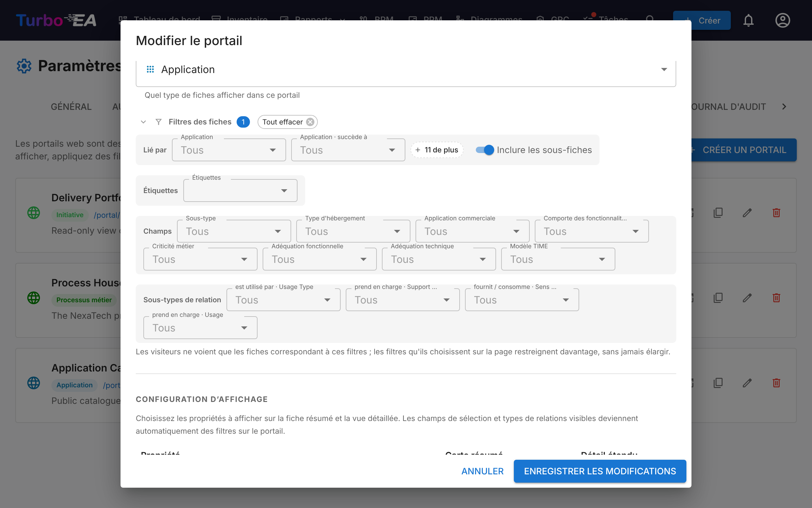This screenshot has width=812, height=508.
Task: Open the Modèle TIME dropdown
Action: click(558, 259)
